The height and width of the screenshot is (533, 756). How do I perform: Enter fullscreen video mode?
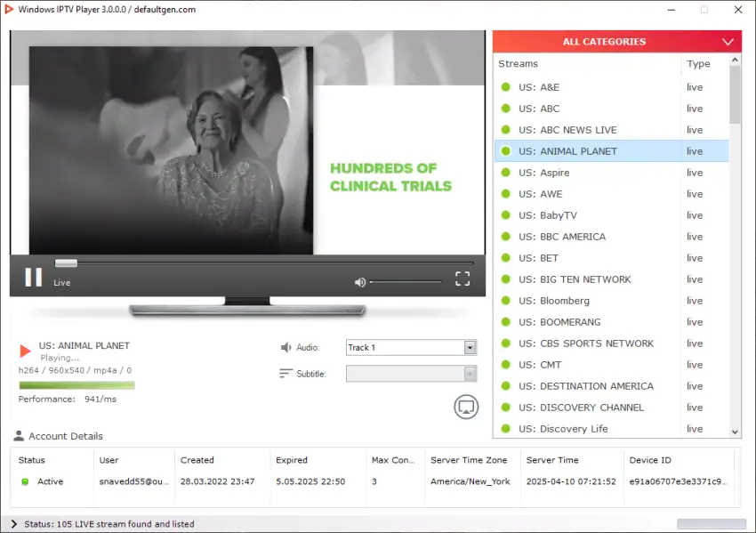coord(462,279)
